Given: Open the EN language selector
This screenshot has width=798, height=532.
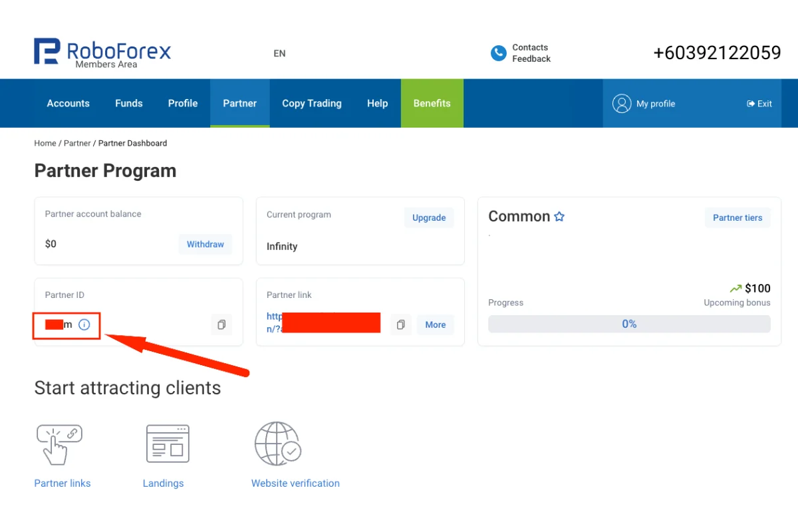Looking at the screenshot, I should tap(279, 53).
